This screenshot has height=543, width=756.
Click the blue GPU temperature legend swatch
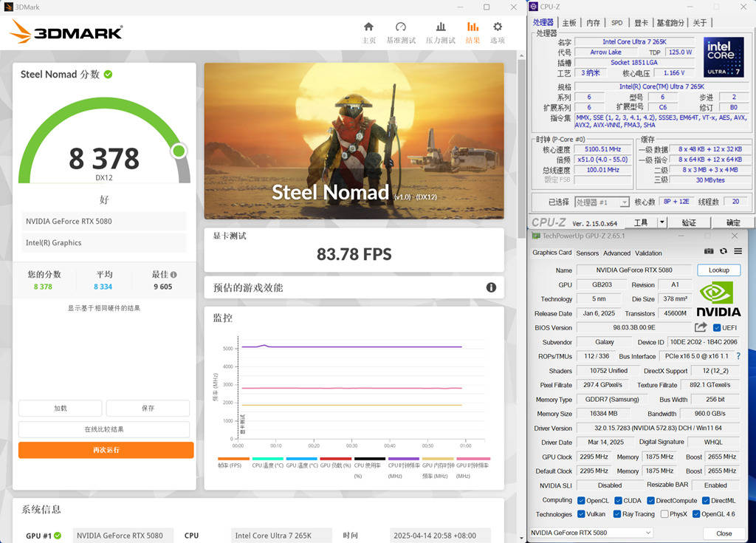click(301, 459)
